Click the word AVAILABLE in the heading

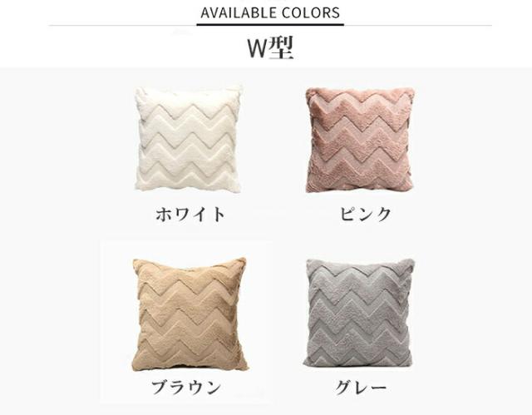(x=239, y=13)
